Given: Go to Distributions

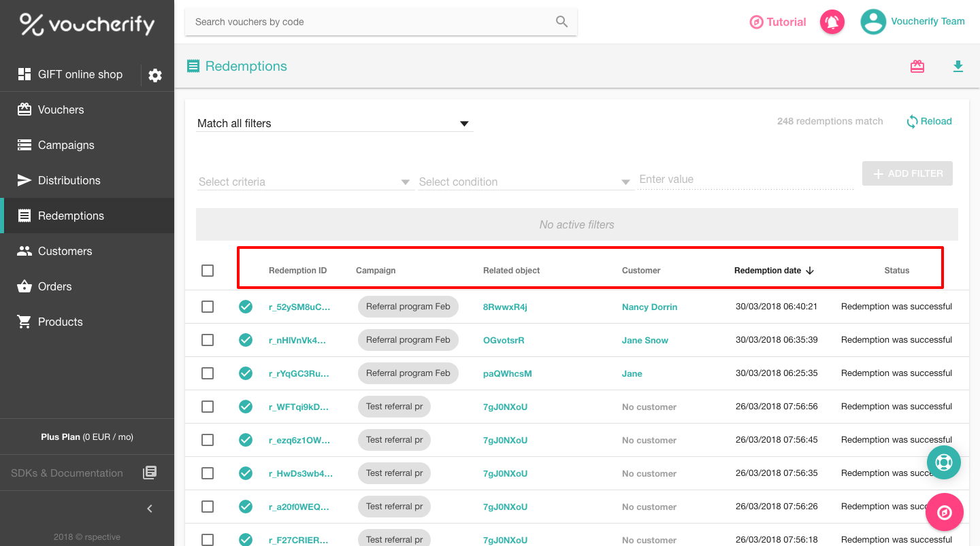Looking at the screenshot, I should click(87, 180).
